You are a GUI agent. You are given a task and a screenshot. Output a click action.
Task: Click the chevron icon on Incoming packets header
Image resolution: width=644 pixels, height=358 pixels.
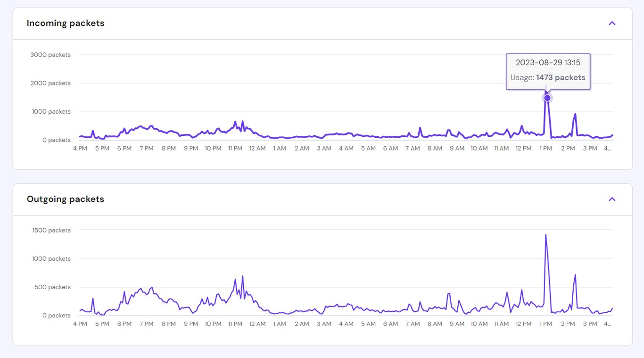point(612,23)
